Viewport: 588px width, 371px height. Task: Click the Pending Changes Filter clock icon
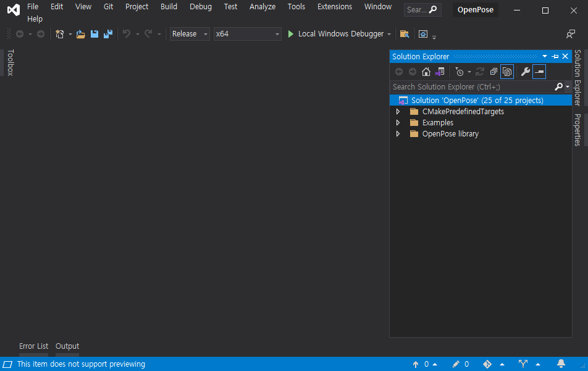click(x=460, y=72)
